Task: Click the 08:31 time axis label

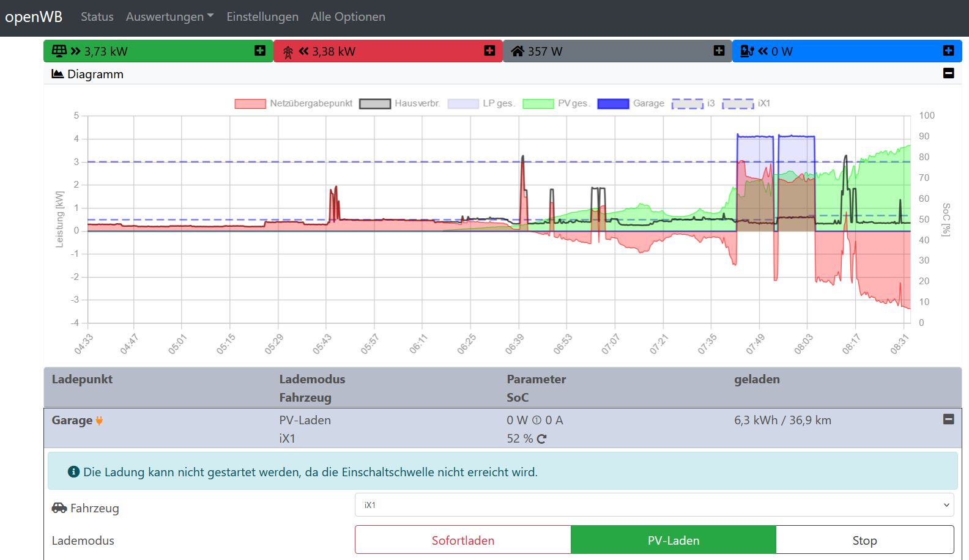Action: coord(900,344)
